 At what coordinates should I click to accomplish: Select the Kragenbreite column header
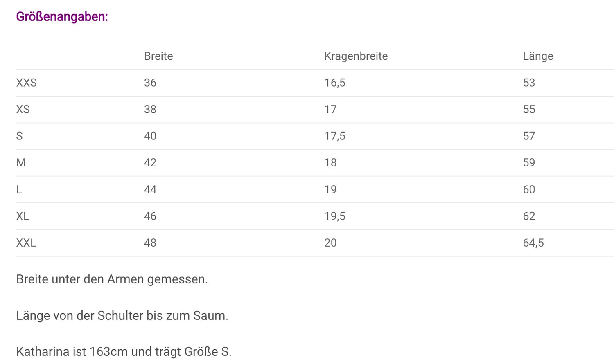pos(356,56)
